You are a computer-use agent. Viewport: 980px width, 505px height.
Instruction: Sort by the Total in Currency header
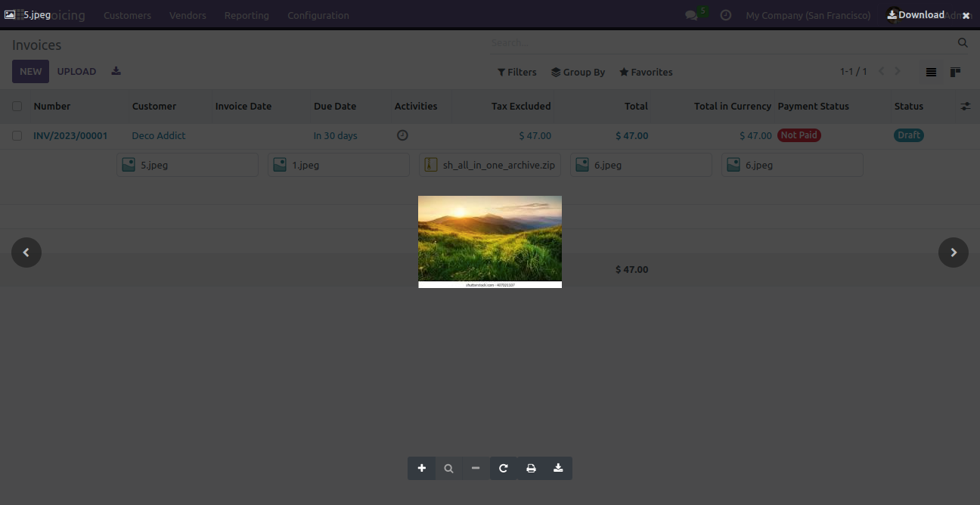[733, 107]
